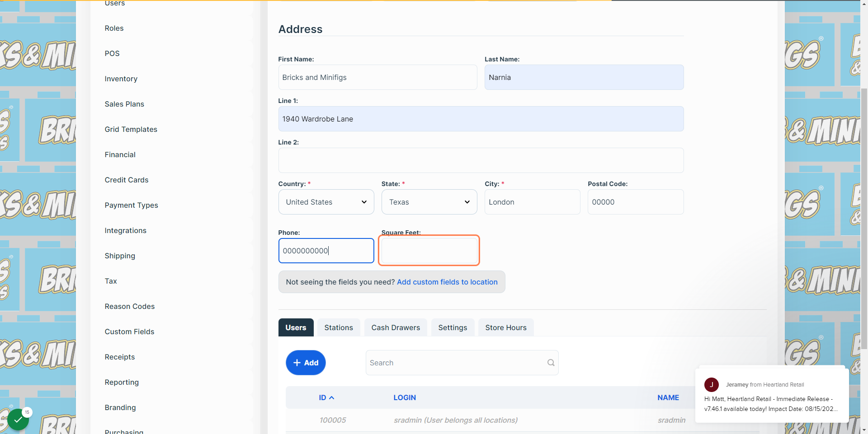Click the First Name input field
Screen dimensions: 868x434
[377, 77]
